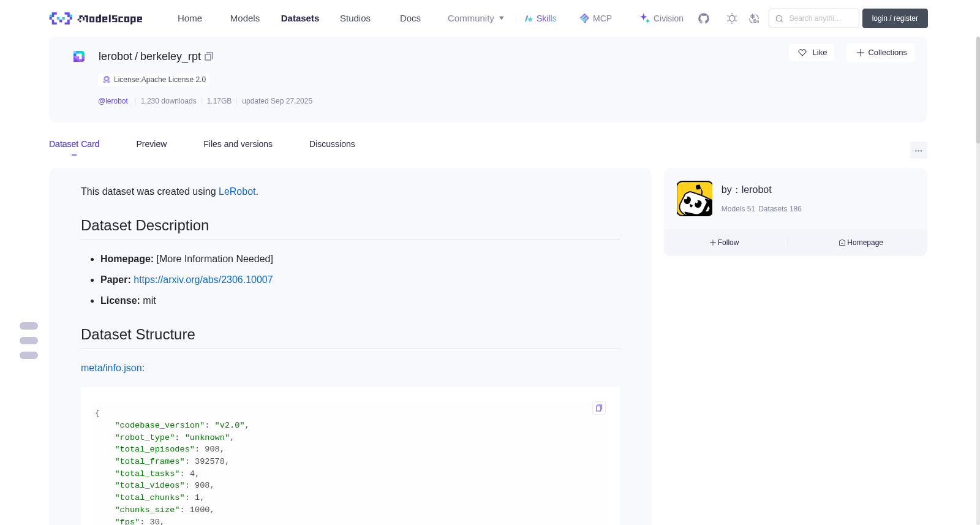Click the lerobot avatar image
Image resolution: width=980 pixels, height=525 pixels.
(x=695, y=198)
